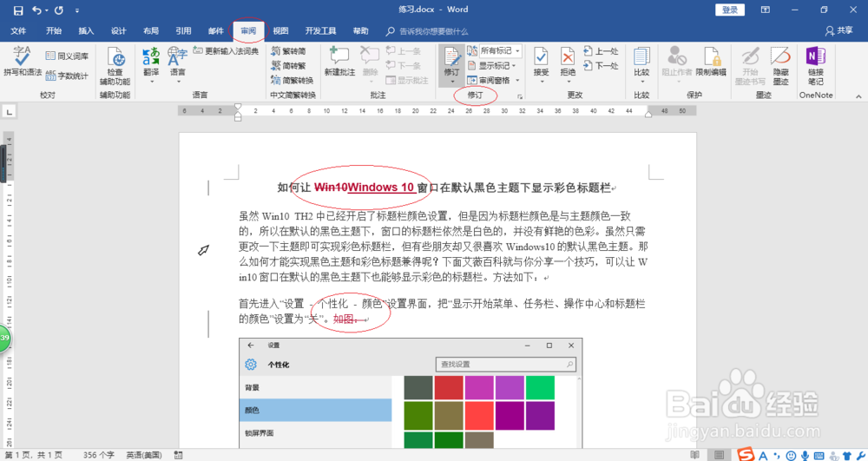This screenshot has width=868, height=461.
Task: Expand the arrow under 翻译
Action: point(151,82)
